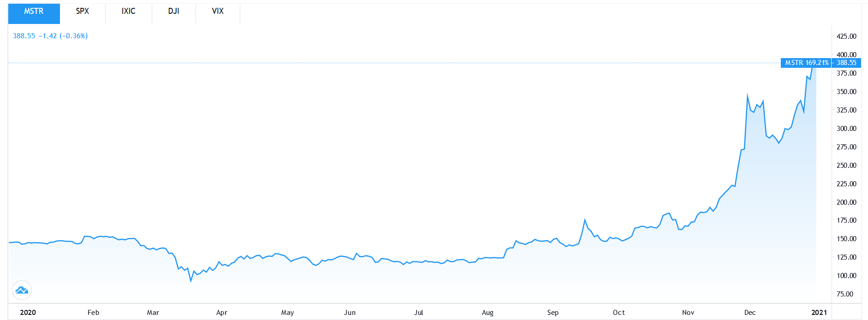Switch to the SPX tab
This screenshot has height=320, width=868.
click(x=83, y=13)
